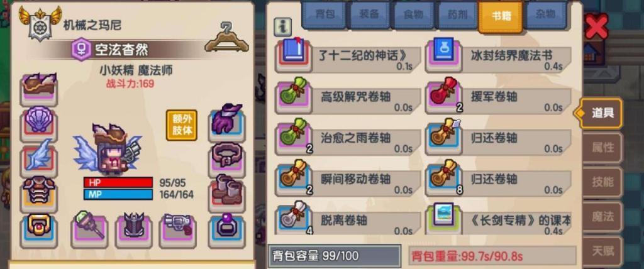Select the brown boots equipment slot
The image size is (644, 269).
click(226, 192)
